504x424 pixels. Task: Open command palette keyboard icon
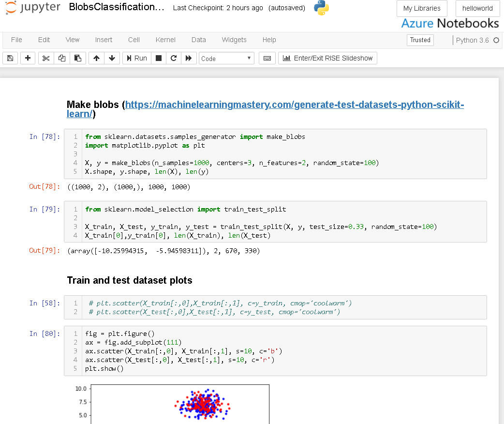(267, 58)
